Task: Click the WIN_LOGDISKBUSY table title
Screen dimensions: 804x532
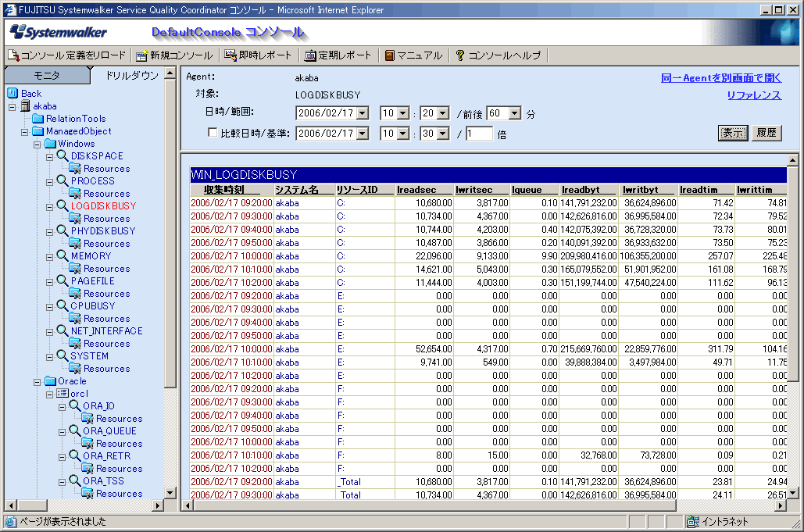Action: [x=244, y=175]
